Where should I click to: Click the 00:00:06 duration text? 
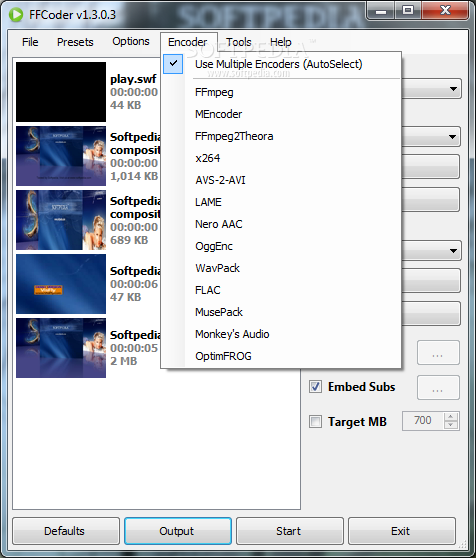134,284
